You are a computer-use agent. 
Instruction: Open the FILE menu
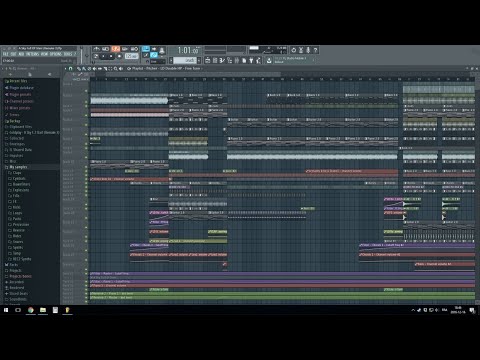[x=6, y=54]
